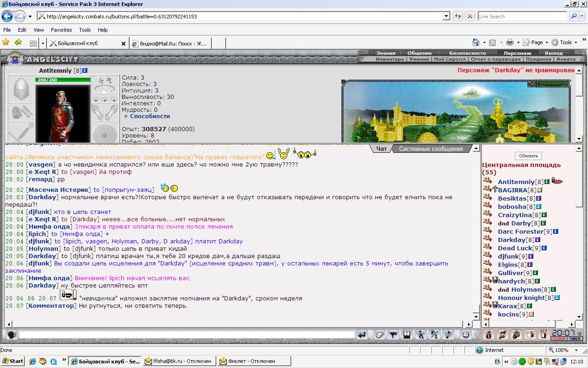
Task: Click the green 260/260 health bar
Action: coord(63,80)
